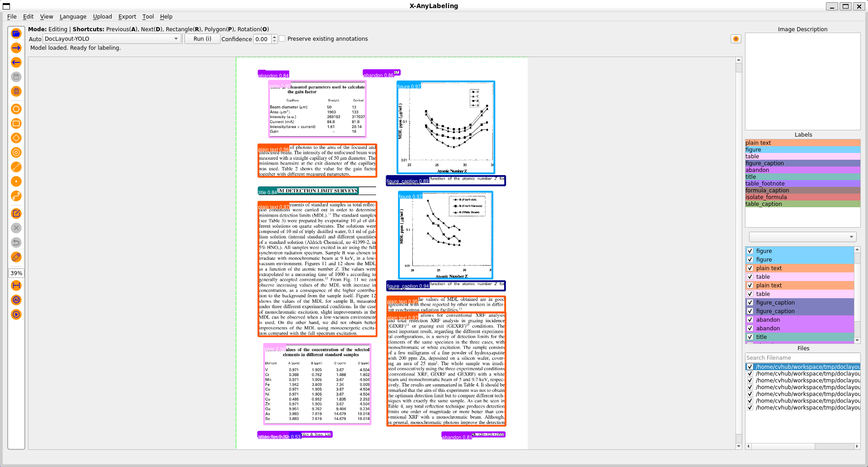Enable Preserve existing annotations checkbox

pyautogui.click(x=283, y=39)
